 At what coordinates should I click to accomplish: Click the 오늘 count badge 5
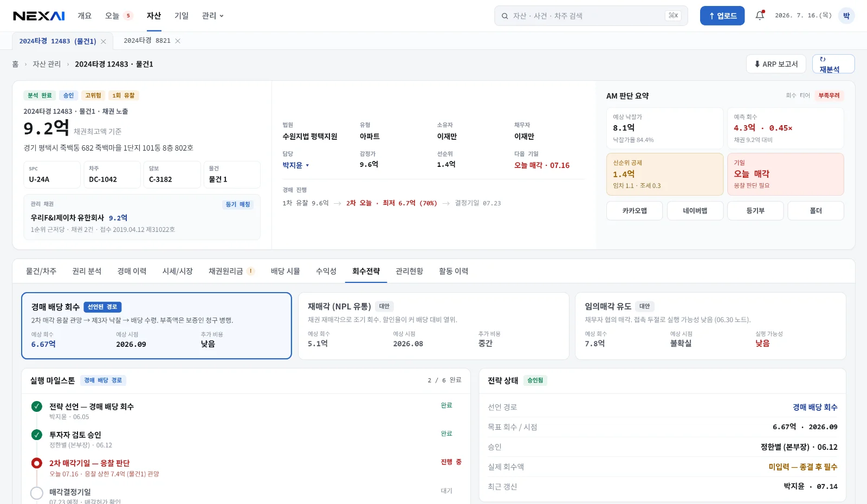[128, 16]
